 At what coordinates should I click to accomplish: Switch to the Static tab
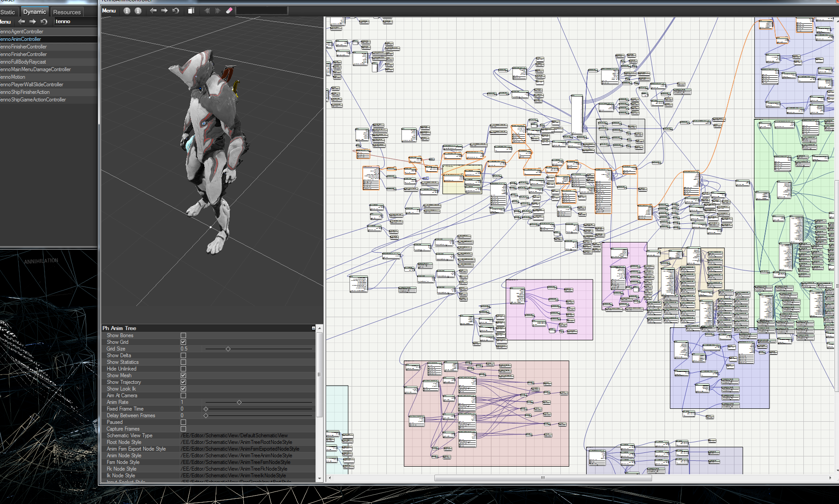(8, 12)
